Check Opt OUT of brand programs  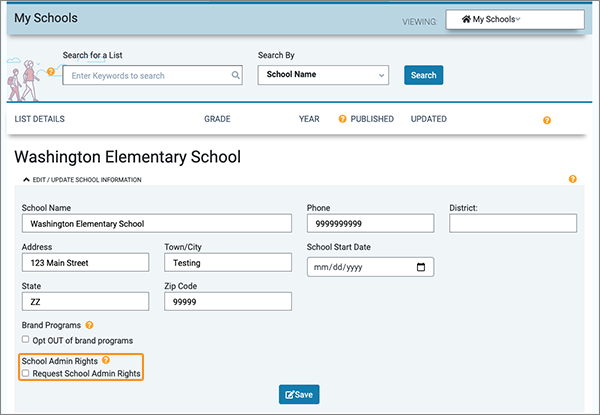(x=26, y=339)
